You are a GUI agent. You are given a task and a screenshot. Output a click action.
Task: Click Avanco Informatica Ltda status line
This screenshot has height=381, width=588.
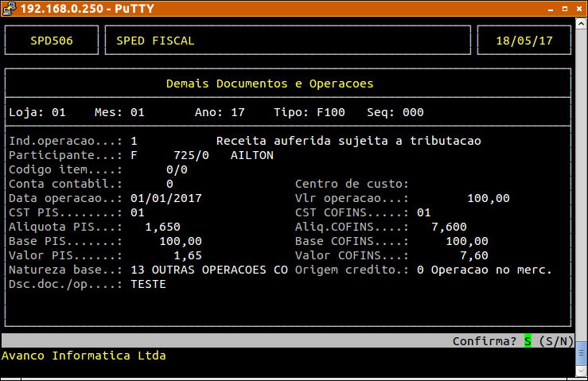(x=84, y=356)
